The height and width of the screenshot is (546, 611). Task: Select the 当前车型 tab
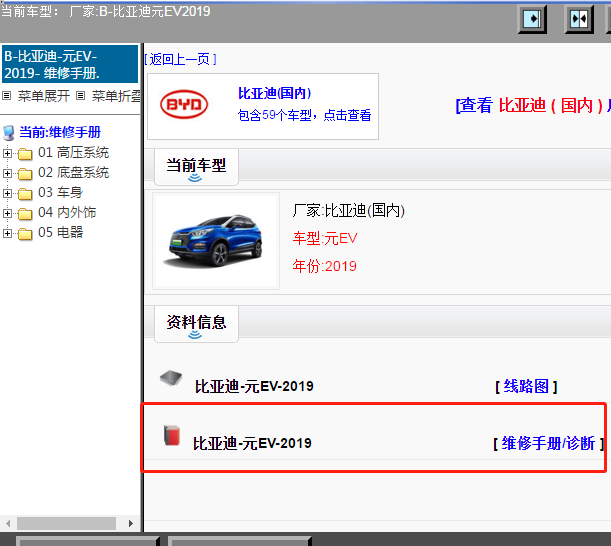click(x=196, y=166)
